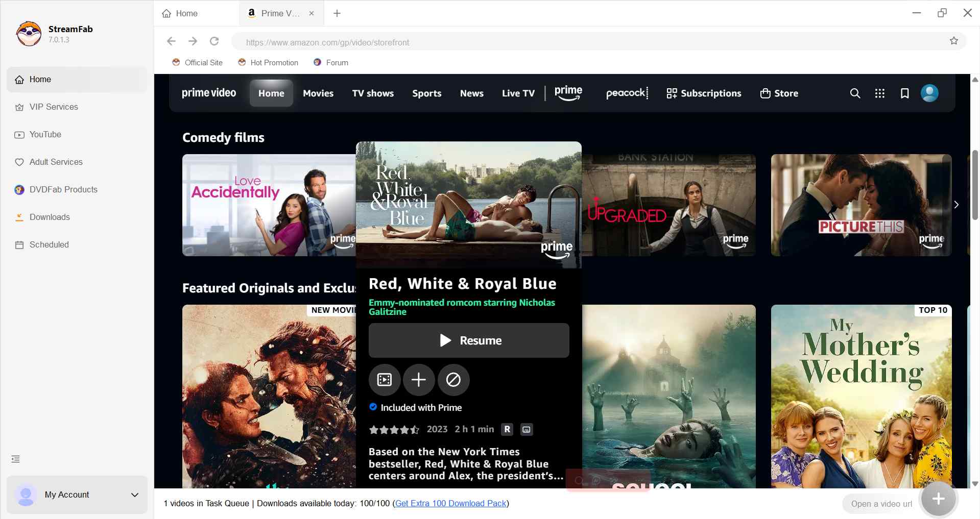Open the YouTube section in StreamFab sidebar
Screen dimensions: 980x519
point(45,134)
